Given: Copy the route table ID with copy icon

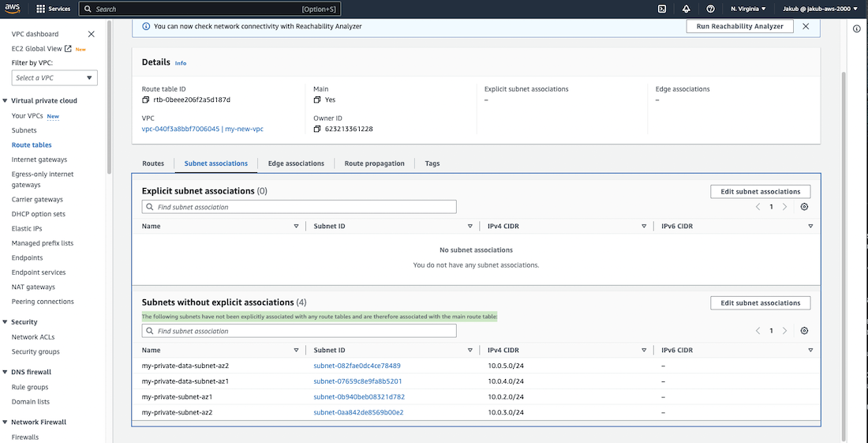Looking at the screenshot, I should tap(145, 100).
